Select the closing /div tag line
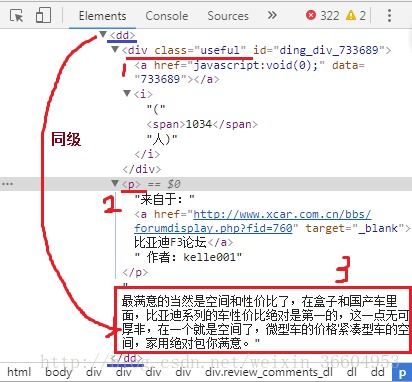Screen dimensions: 412x382 click(x=142, y=169)
